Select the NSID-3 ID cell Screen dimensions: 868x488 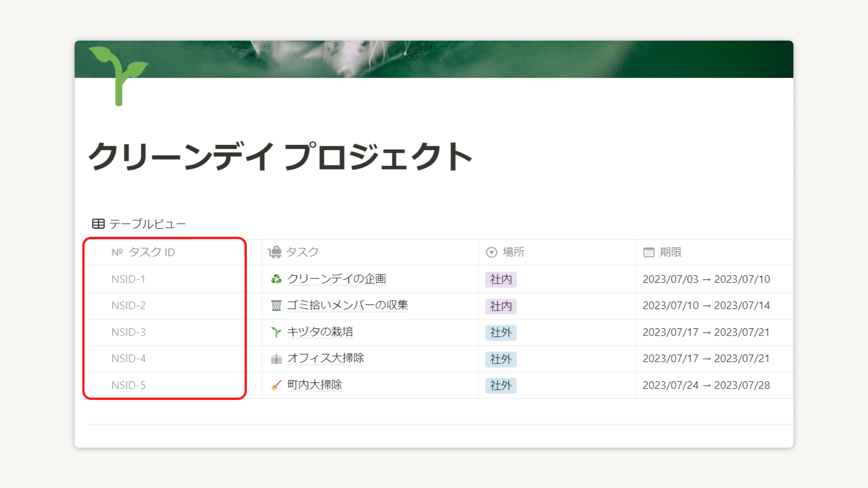click(x=128, y=332)
